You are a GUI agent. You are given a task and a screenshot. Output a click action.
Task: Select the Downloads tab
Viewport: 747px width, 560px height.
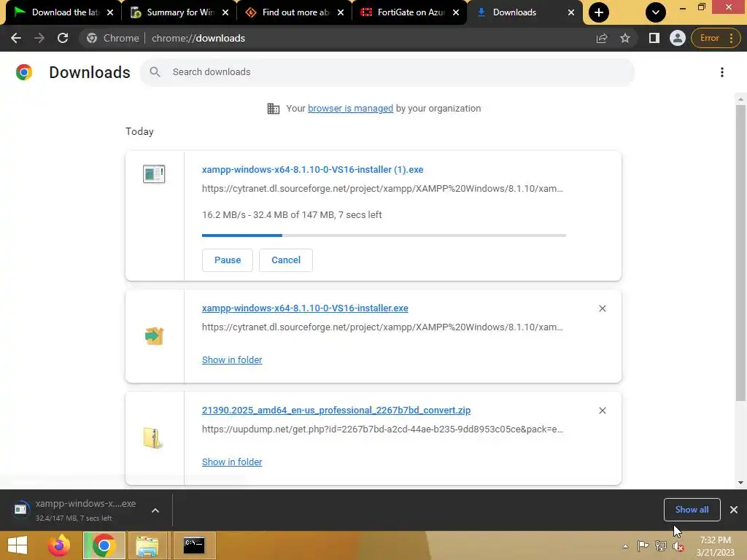click(x=525, y=12)
